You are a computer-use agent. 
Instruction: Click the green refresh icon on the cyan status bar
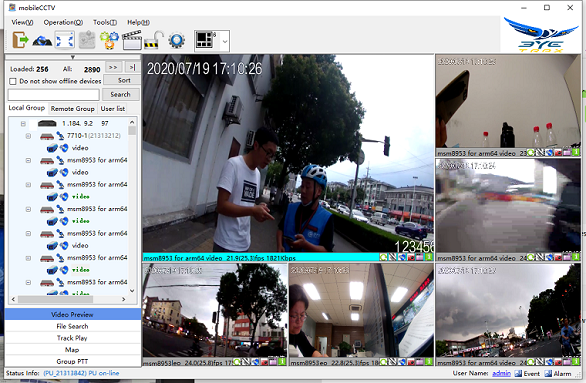[x=383, y=257]
